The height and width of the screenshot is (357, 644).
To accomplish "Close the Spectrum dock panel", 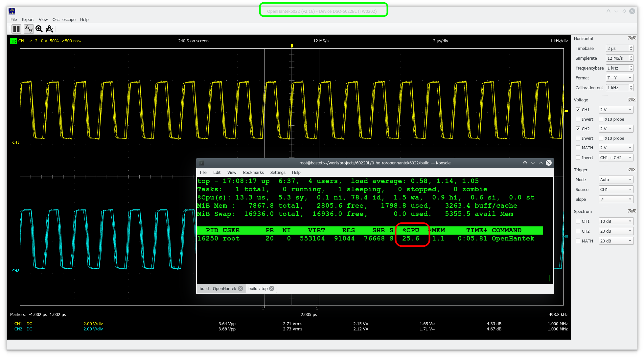I will [x=634, y=211].
